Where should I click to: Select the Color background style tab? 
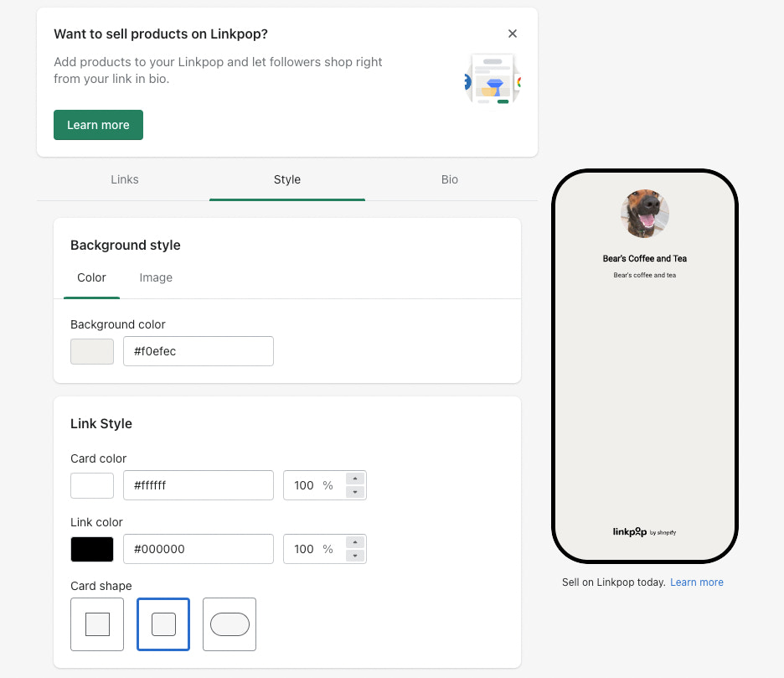pos(91,277)
